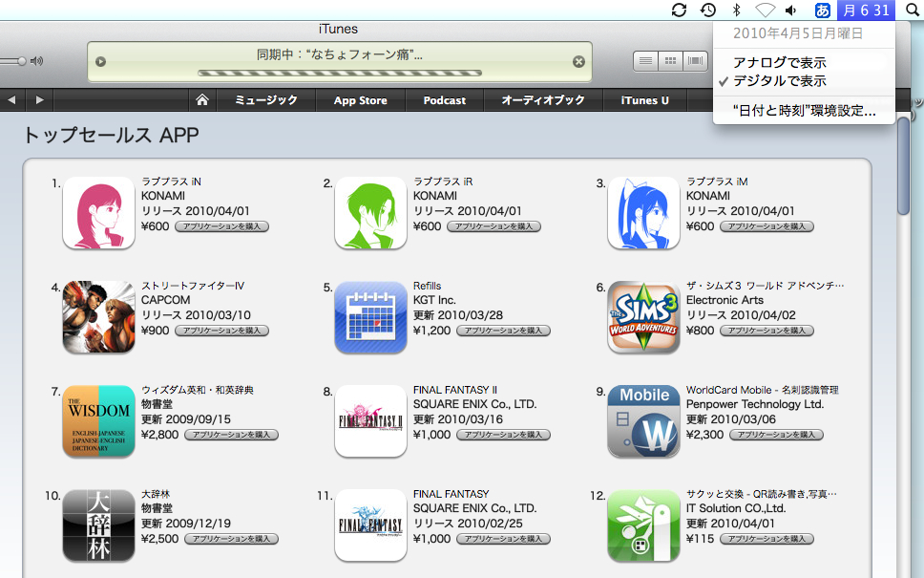Open the Wi-Fi menu bar icon

pos(765,10)
